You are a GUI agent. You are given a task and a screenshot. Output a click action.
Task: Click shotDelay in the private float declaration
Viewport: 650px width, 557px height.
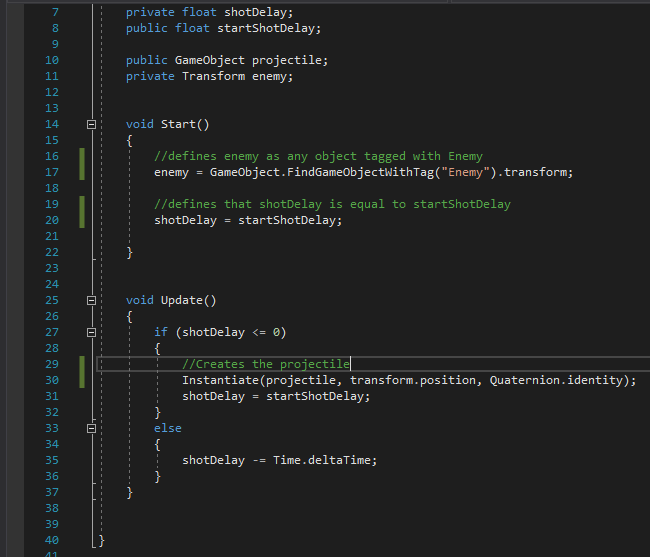click(256, 12)
